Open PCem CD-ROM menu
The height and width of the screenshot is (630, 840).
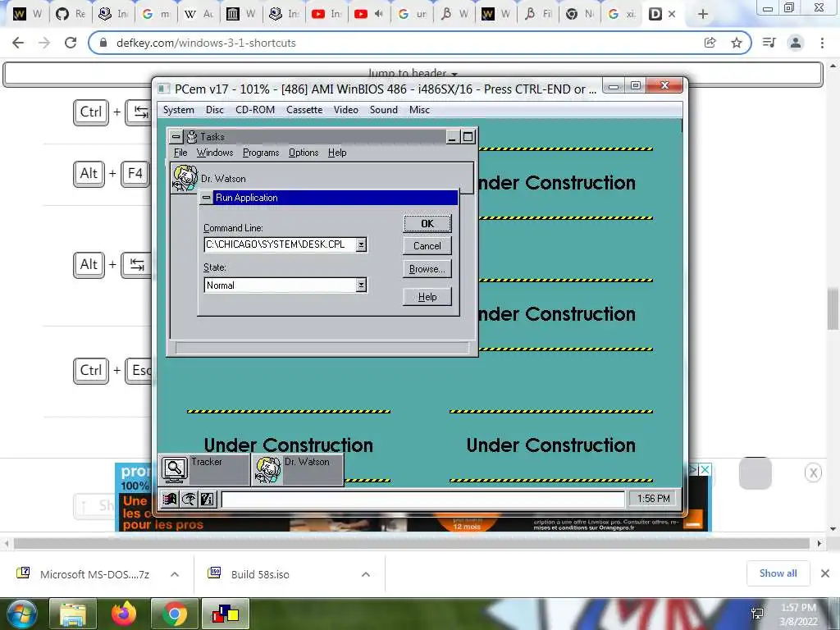pyautogui.click(x=255, y=110)
